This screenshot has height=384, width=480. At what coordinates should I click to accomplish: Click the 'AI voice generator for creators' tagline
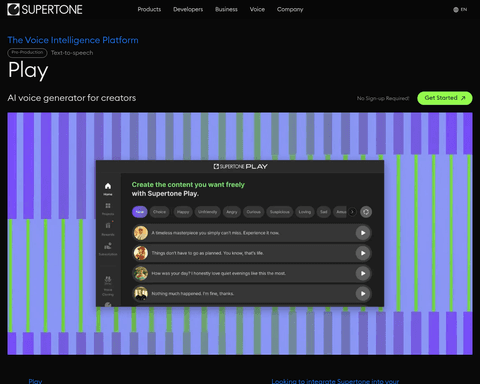[72, 98]
